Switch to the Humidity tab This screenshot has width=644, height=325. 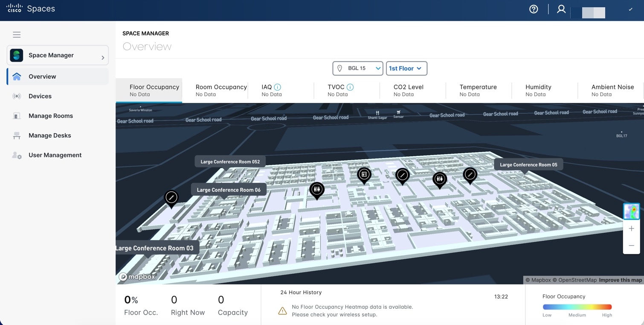(545, 90)
